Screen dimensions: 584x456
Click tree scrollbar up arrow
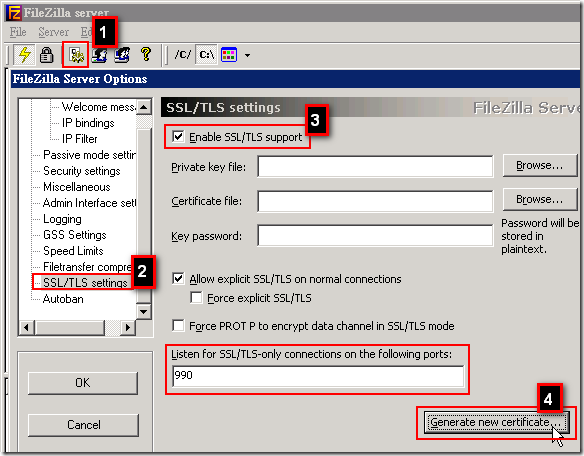[144, 107]
